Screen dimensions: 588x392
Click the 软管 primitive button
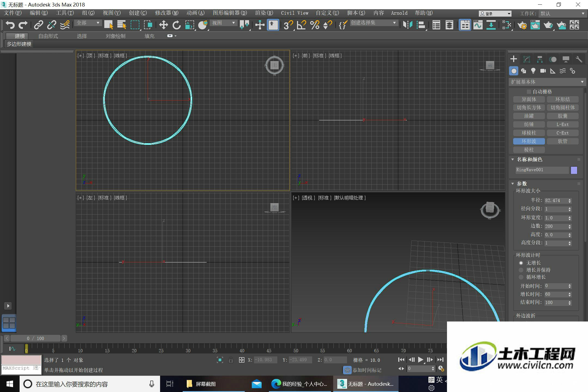562,141
